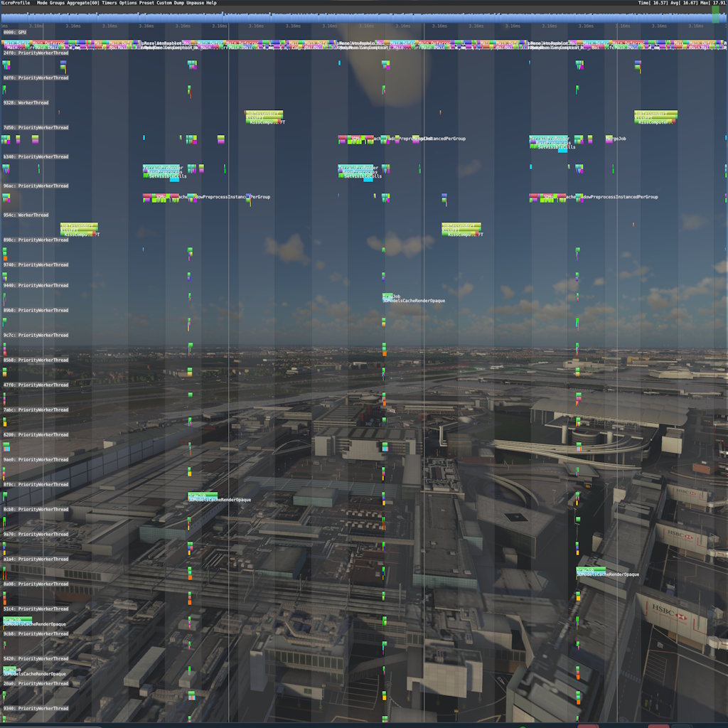Open the Groups menu
Screen dimensions: 728x728
[x=57, y=3]
